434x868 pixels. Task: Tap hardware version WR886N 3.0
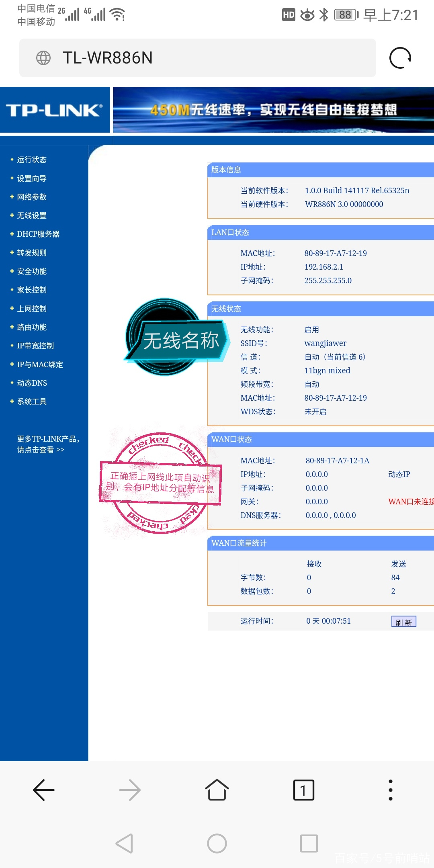(344, 204)
